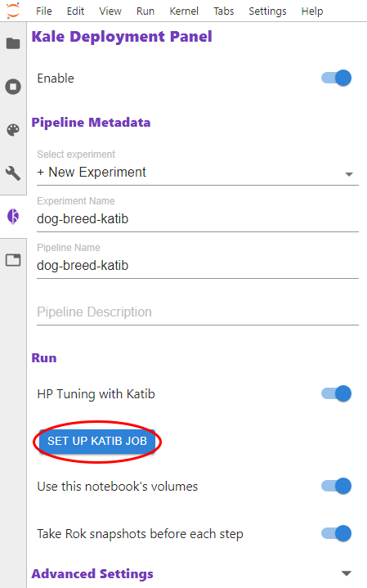
Task: Toggle Use this notebook's volumes switch
Action: (x=336, y=486)
